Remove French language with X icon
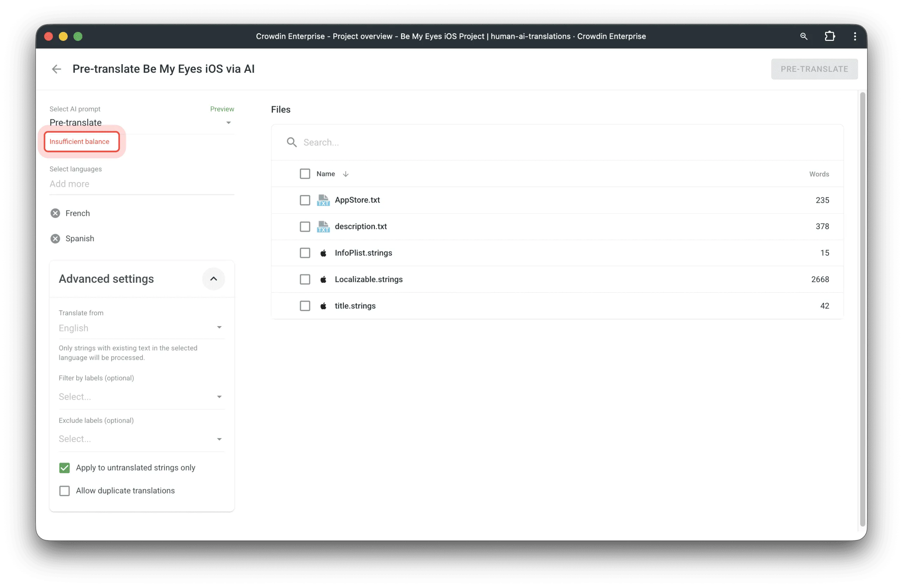The image size is (903, 588). click(55, 213)
